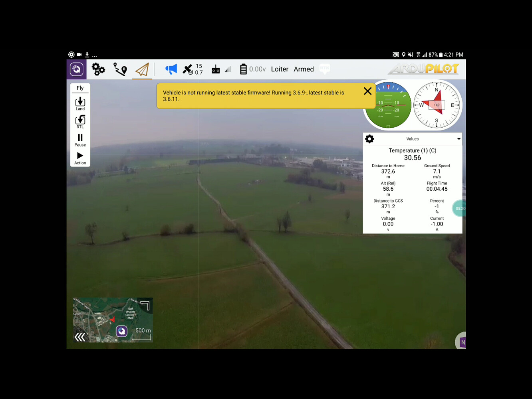
Task: Select the Alt (Rel) value
Action: tap(388, 189)
